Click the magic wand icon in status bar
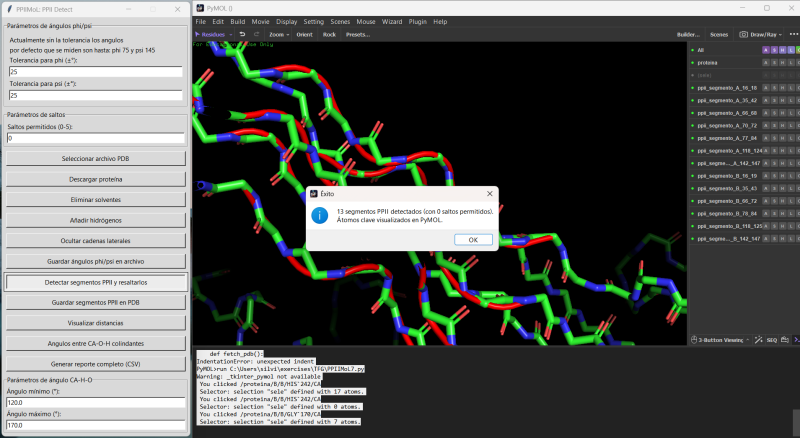The height and width of the screenshot is (438, 800). point(759,339)
